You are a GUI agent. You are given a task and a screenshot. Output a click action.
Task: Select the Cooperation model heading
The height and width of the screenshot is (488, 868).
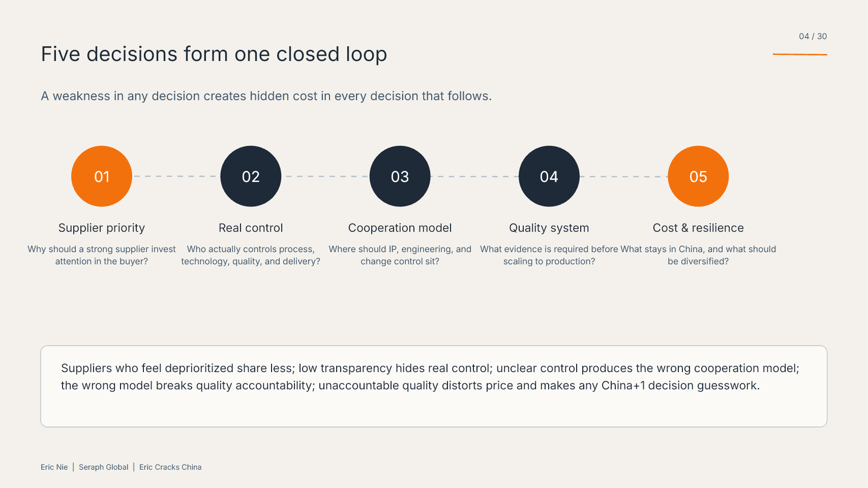pos(400,228)
